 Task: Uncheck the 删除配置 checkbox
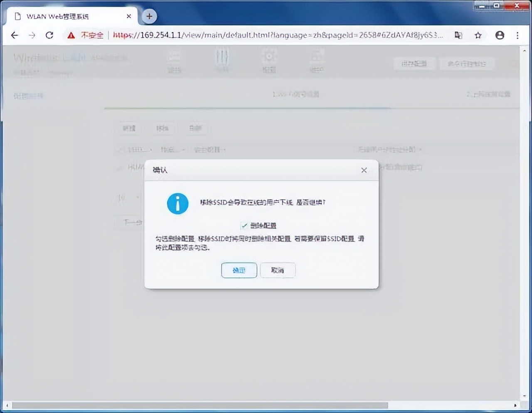[245, 226]
